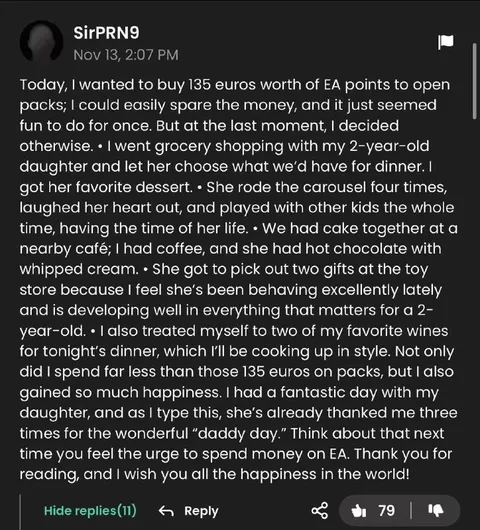Click the Reply button label
Screen dimensions: 480x530
pyautogui.click(x=201, y=511)
